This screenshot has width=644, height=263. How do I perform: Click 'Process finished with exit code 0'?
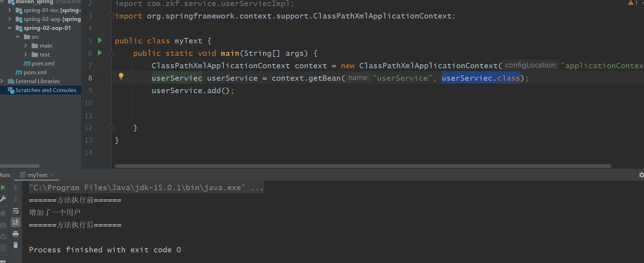coord(105,250)
